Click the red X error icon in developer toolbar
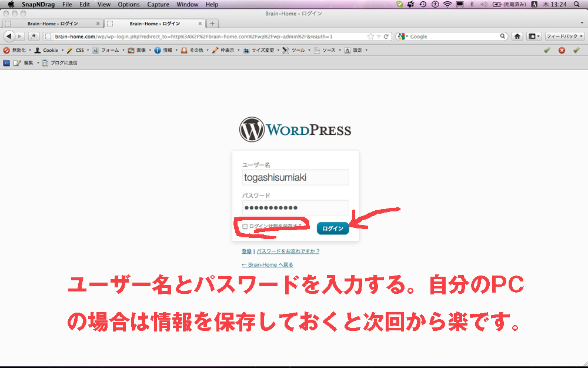 (x=562, y=50)
